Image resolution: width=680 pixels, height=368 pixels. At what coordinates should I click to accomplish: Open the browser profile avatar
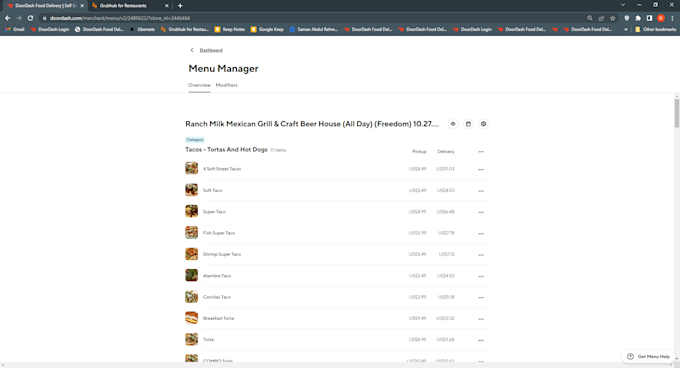660,18
